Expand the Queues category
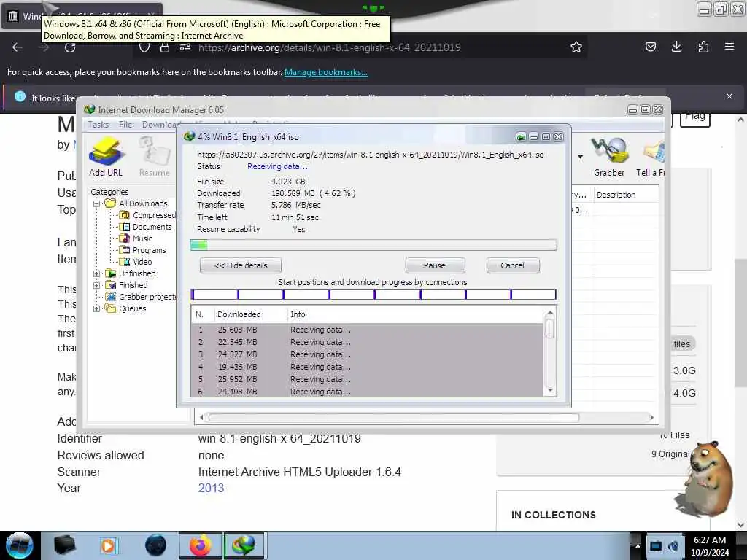This screenshot has height=560, width=747. (97, 308)
